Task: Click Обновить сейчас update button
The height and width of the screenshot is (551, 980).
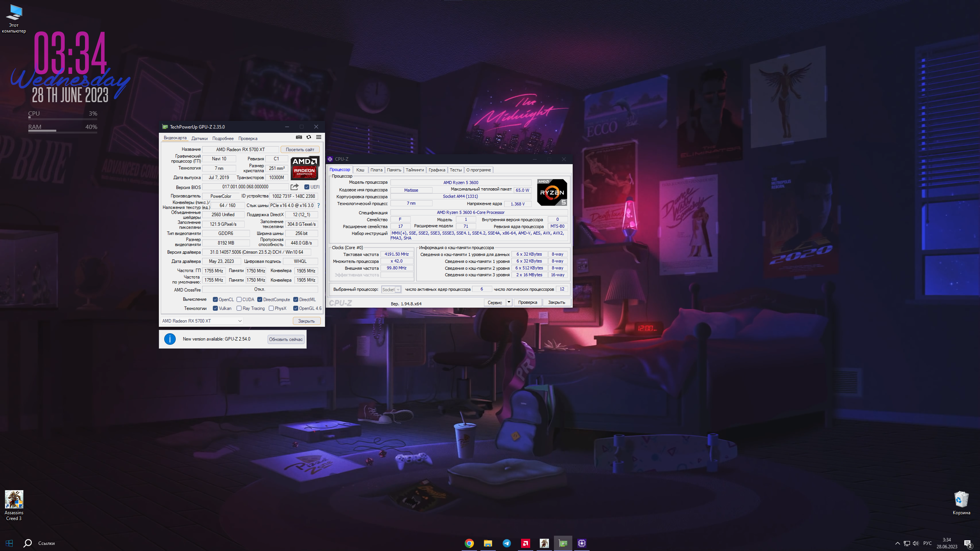Action: point(286,339)
